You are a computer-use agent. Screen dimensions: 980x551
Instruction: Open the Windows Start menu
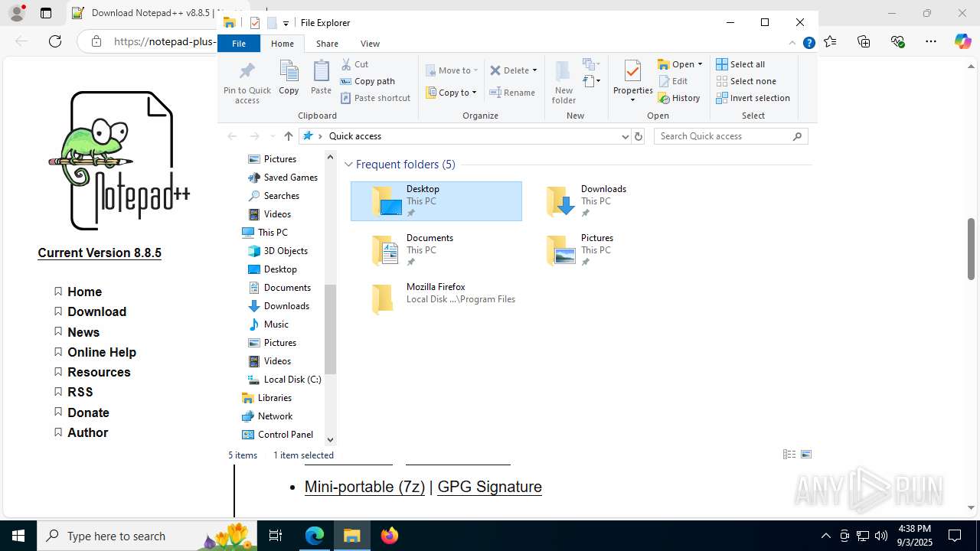18,536
